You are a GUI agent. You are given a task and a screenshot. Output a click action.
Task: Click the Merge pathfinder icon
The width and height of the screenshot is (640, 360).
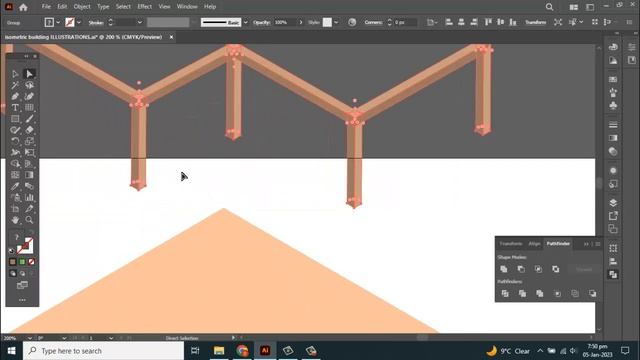pyautogui.click(x=540, y=293)
